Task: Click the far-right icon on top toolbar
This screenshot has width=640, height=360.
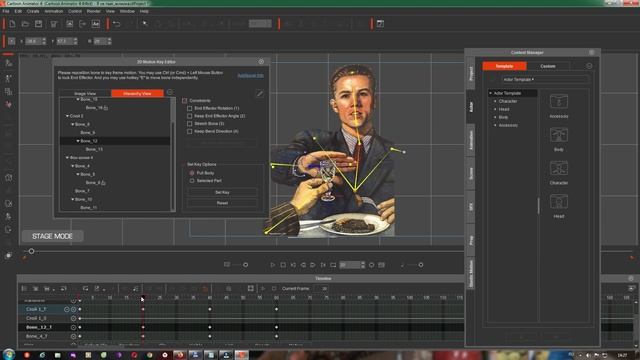Action: (380, 24)
